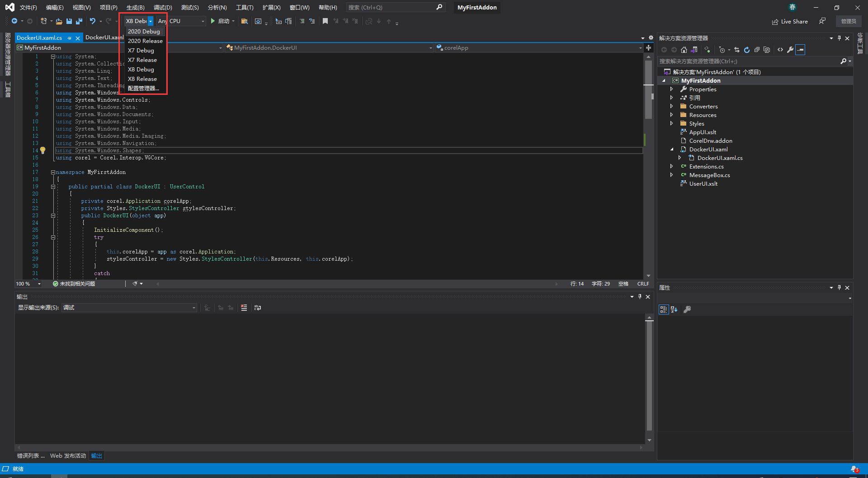The width and height of the screenshot is (868, 478).
Task: Toggle pin on the DockerUI.xaml.cs tab
Action: point(70,38)
